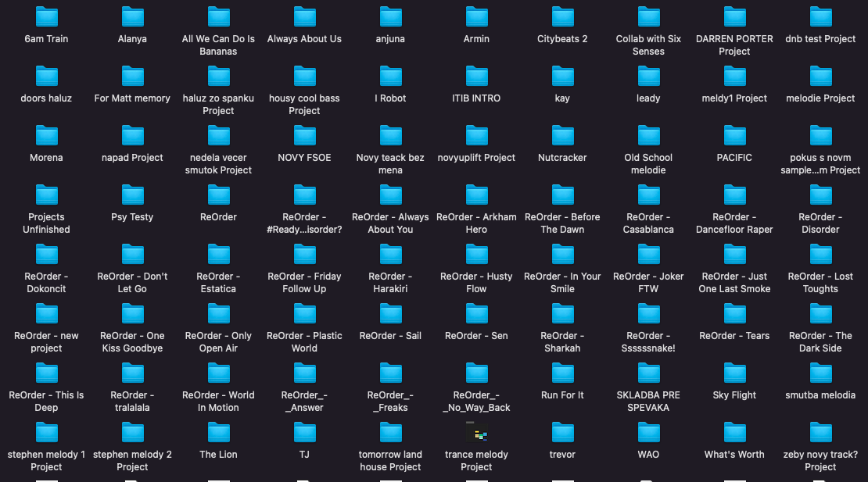Select the I Robot folder icon

click(x=390, y=77)
